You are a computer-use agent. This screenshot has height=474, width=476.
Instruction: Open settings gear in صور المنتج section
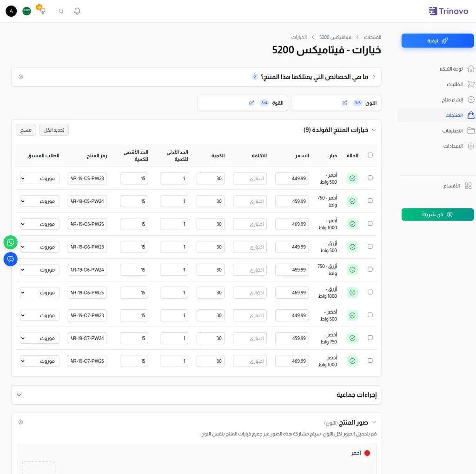pyautogui.click(x=20, y=422)
